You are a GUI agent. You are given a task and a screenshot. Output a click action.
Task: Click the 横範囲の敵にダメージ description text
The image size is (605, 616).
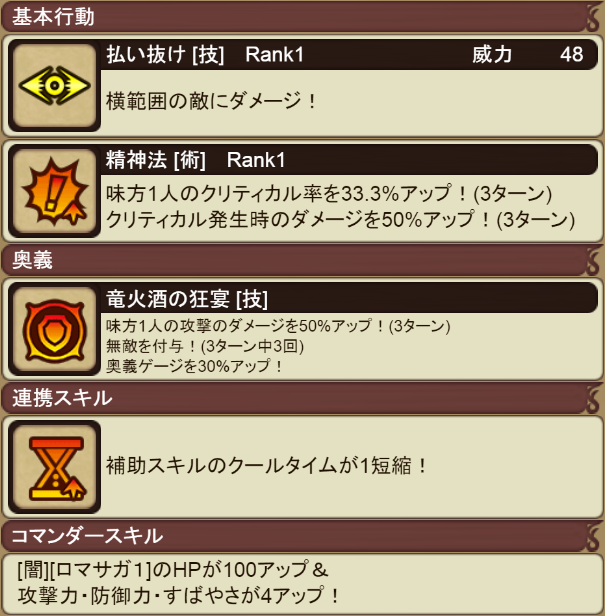pyautogui.click(x=211, y=101)
